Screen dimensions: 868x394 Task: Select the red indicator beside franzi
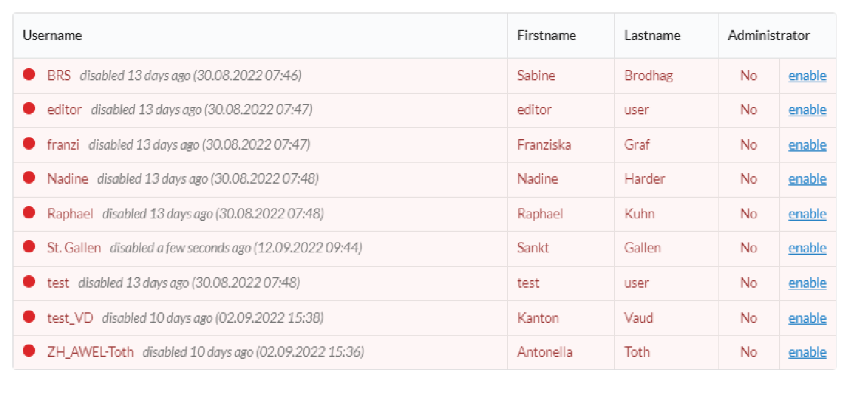pos(28,143)
